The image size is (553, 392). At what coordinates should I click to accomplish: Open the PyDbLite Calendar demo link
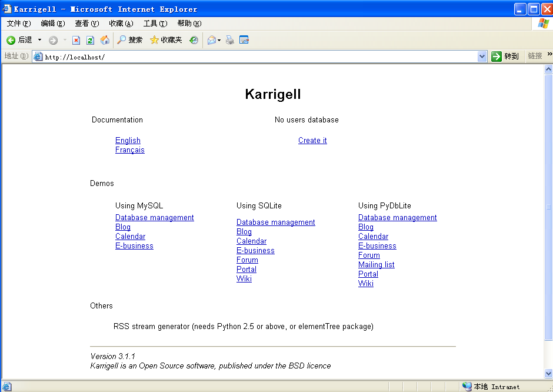[373, 237]
